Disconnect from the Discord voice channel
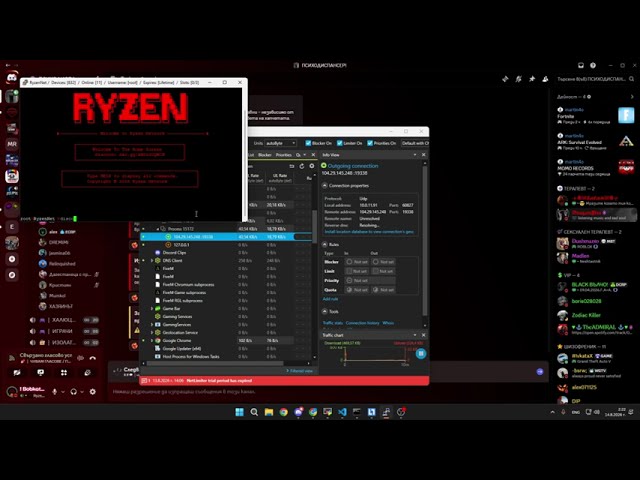 [x=93, y=358]
